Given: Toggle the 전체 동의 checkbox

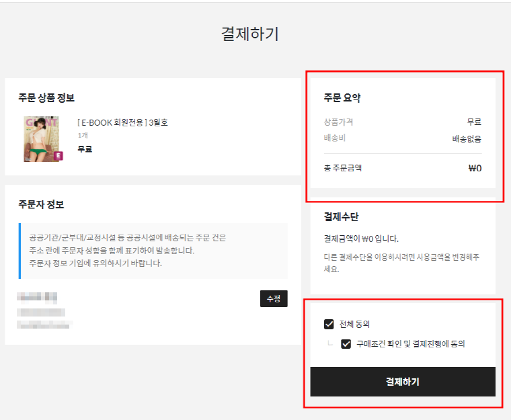Looking at the screenshot, I should (x=329, y=324).
